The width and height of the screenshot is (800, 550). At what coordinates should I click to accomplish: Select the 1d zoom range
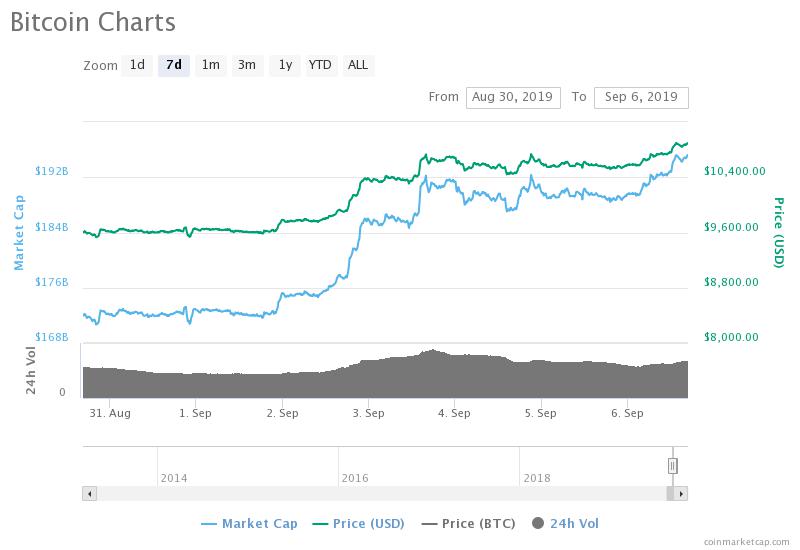pos(137,65)
